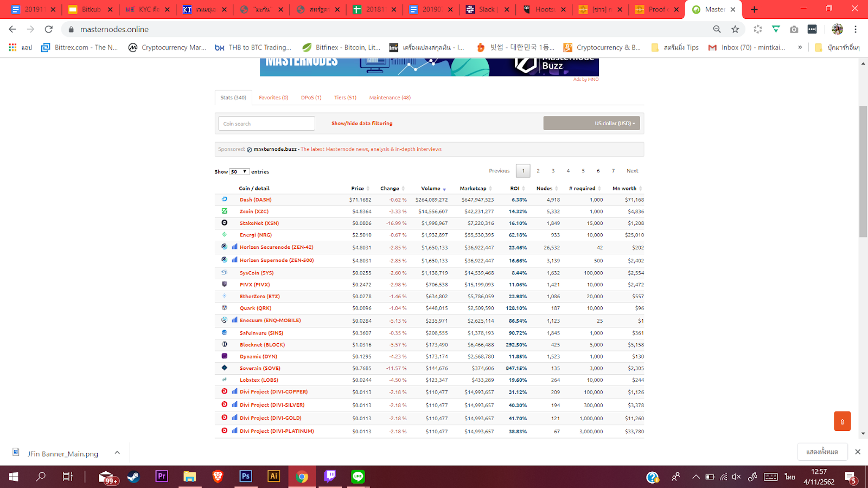Screen dimensions: 868x488
Task: Open Twitch app from the taskbar
Action: (x=330, y=477)
